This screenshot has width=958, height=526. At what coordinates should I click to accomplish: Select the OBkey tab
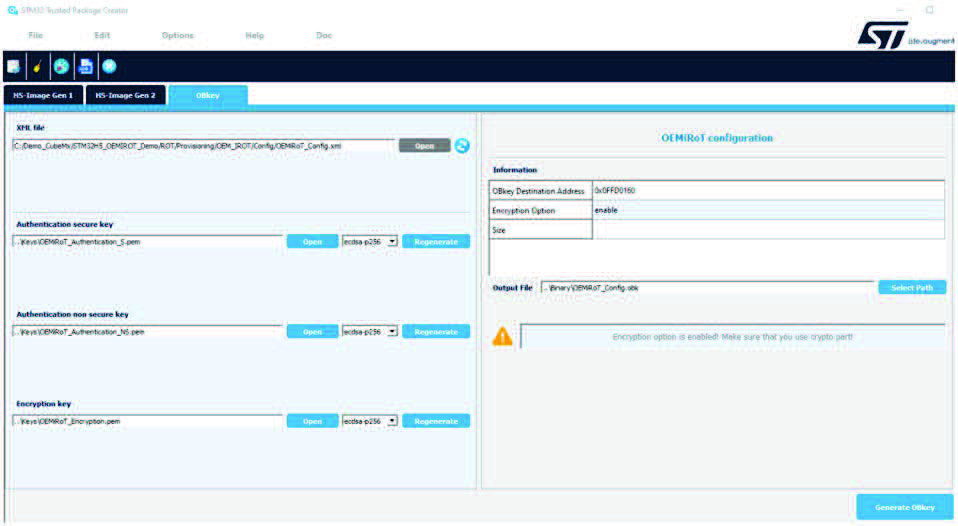pyautogui.click(x=208, y=95)
